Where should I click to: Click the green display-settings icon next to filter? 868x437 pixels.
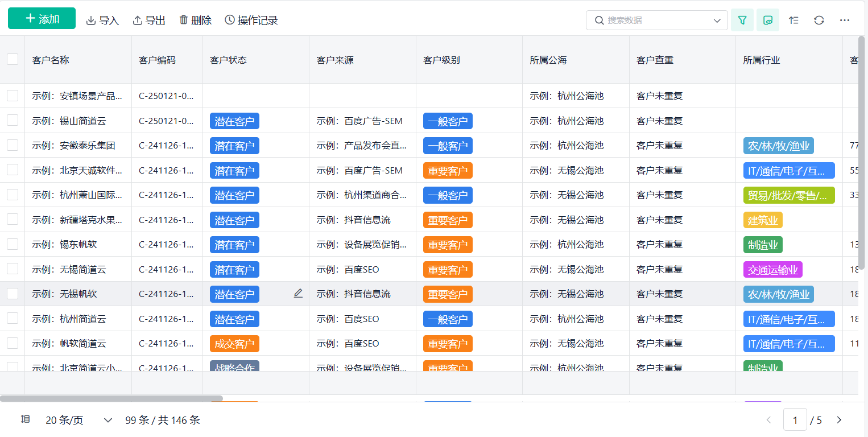tap(768, 20)
